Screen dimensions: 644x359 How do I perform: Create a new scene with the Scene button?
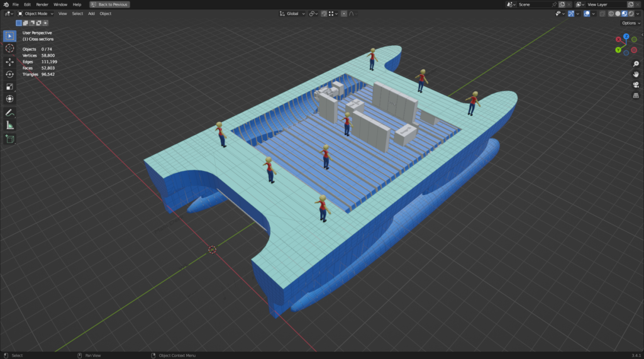[x=562, y=4]
